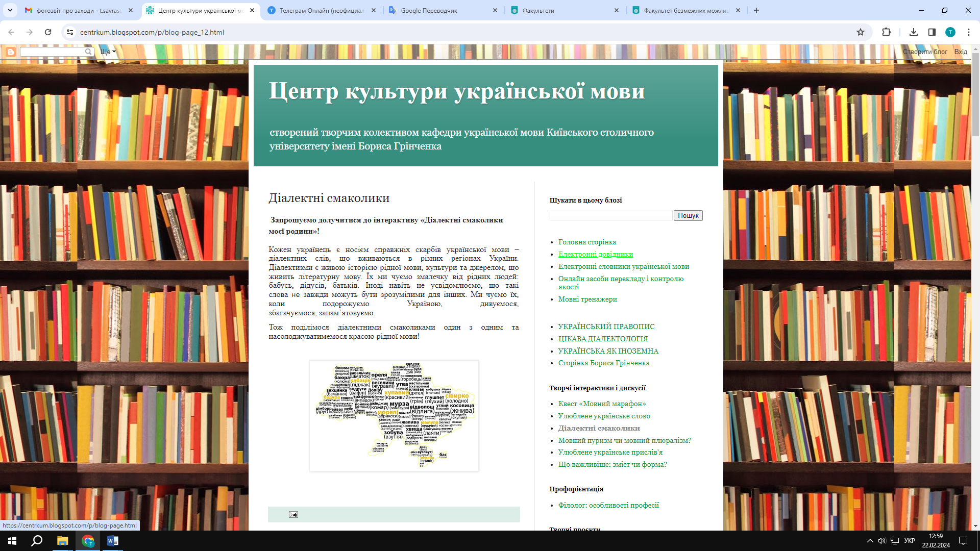
Task: Click the email post envelope icon
Action: pyautogui.click(x=293, y=514)
